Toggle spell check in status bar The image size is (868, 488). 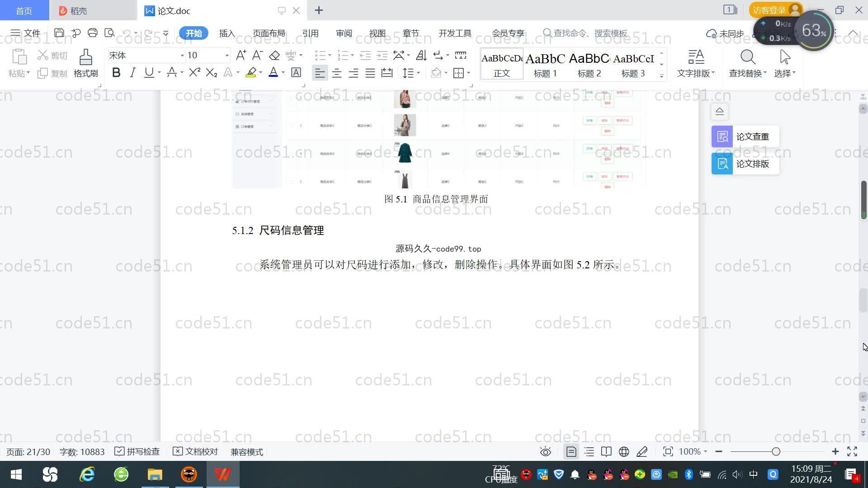coord(137,452)
